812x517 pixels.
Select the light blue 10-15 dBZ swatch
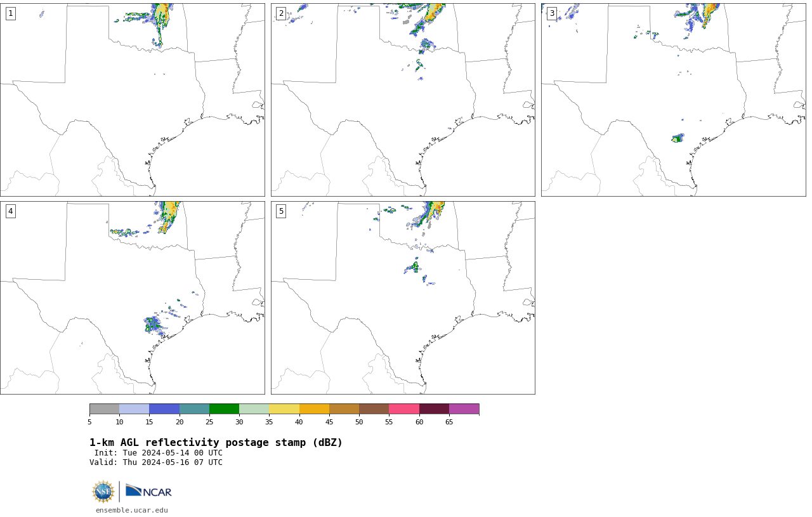[134, 409]
